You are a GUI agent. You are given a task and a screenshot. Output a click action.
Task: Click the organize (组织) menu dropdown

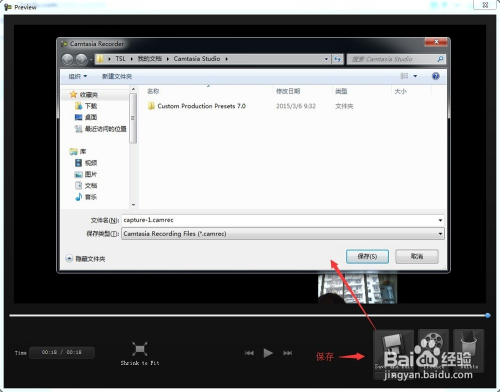pyautogui.click(x=78, y=76)
